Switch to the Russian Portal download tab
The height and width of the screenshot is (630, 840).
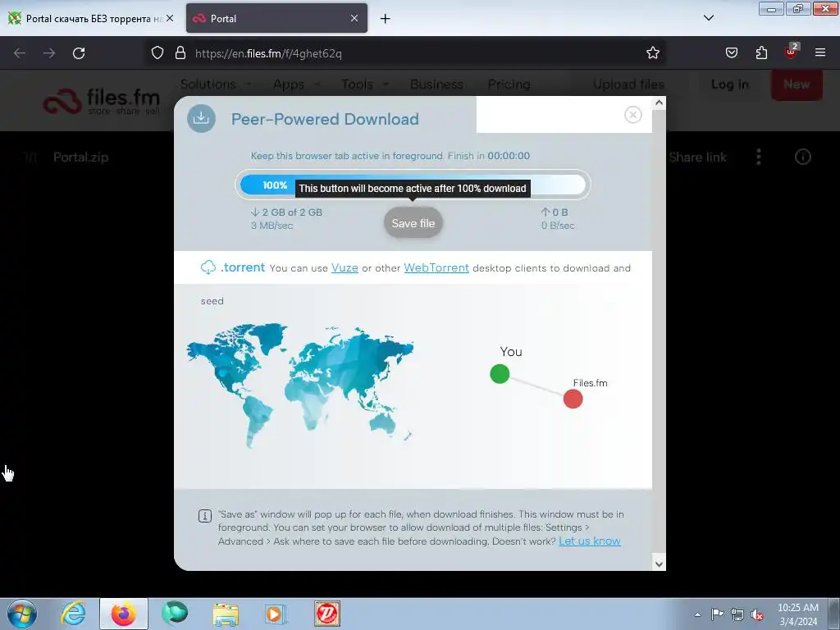click(91, 18)
